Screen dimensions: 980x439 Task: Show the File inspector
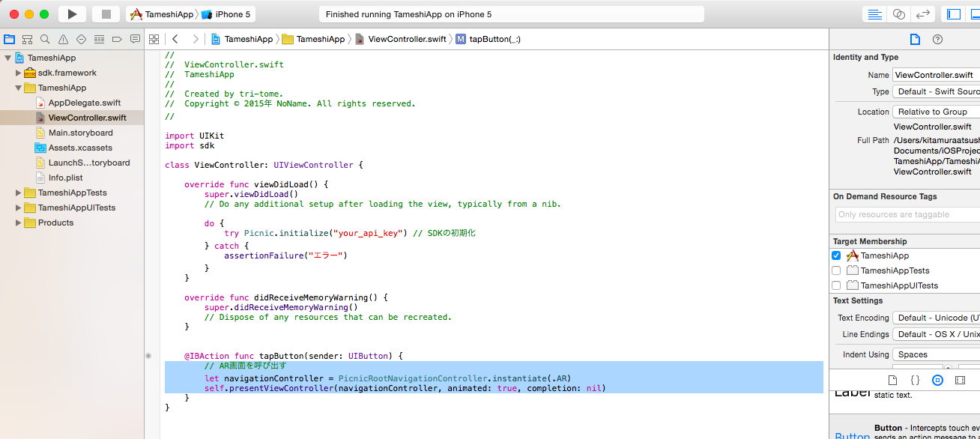pyautogui.click(x=915, y=39)
